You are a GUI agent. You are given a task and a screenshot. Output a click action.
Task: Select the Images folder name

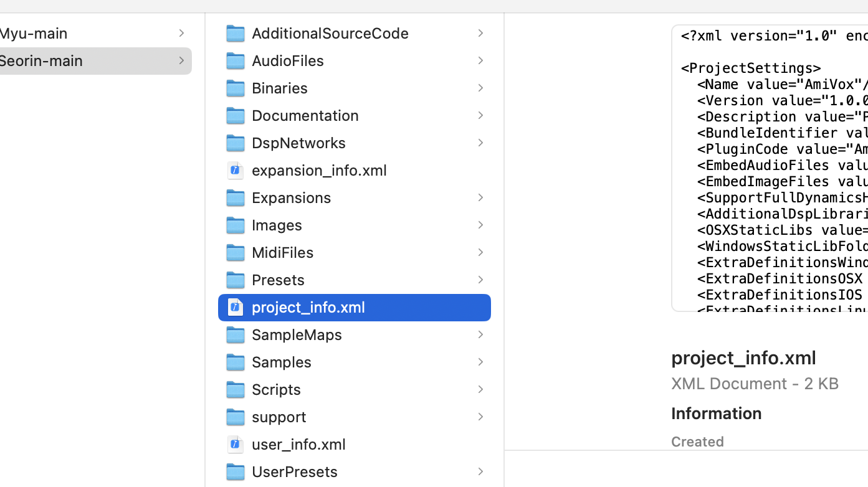click(277, 225)
